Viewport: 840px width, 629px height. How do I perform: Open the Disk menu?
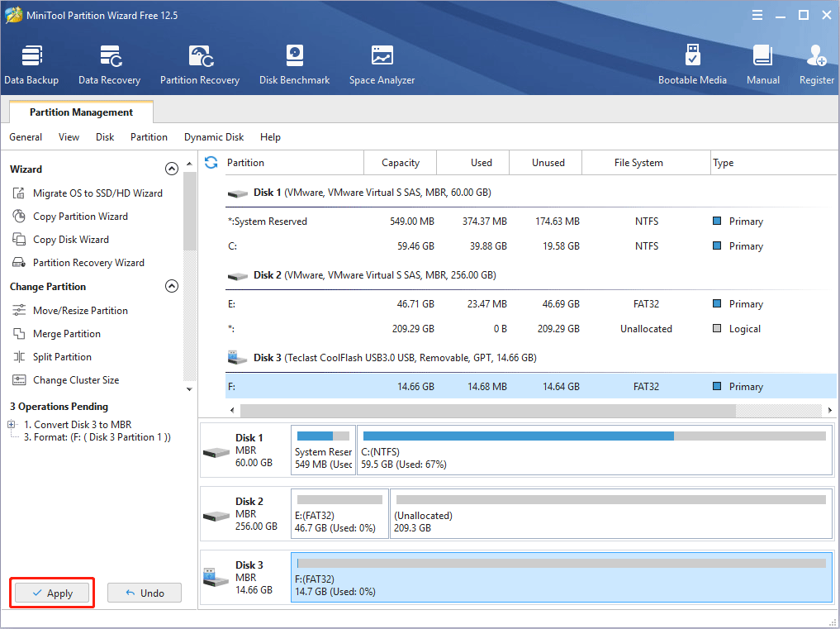click(x=105, y=137)
